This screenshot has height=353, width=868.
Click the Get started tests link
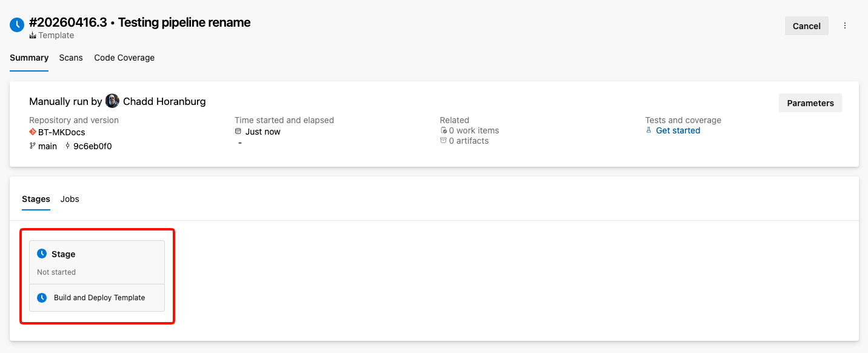[x=678, y=130]
